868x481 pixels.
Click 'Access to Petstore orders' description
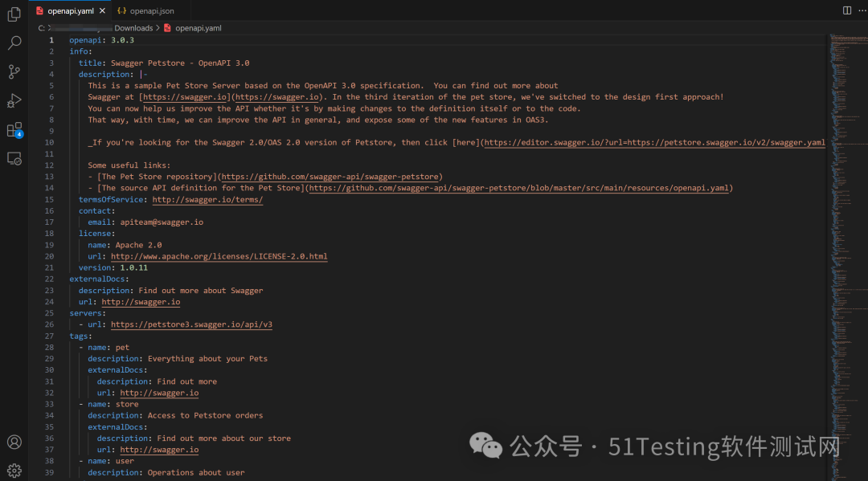(206, 416)
